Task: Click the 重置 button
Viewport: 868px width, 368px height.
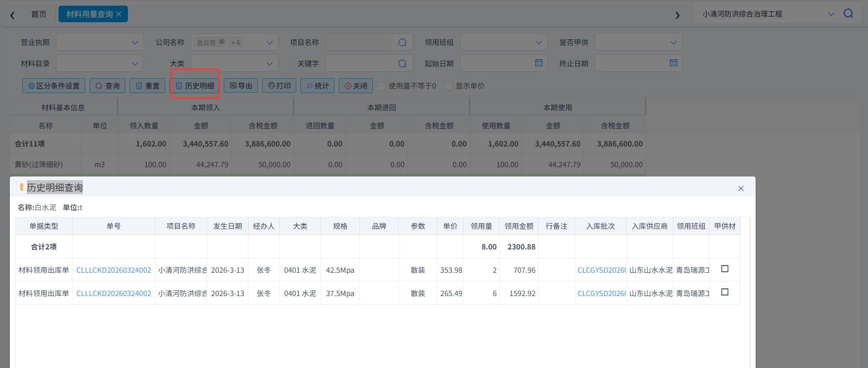Action: (148, 86)
